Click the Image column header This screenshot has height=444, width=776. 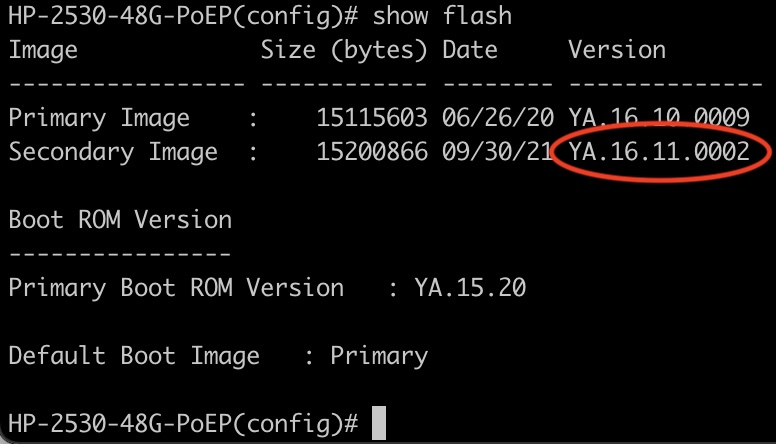pyautogui.click(x=43, y=50)
